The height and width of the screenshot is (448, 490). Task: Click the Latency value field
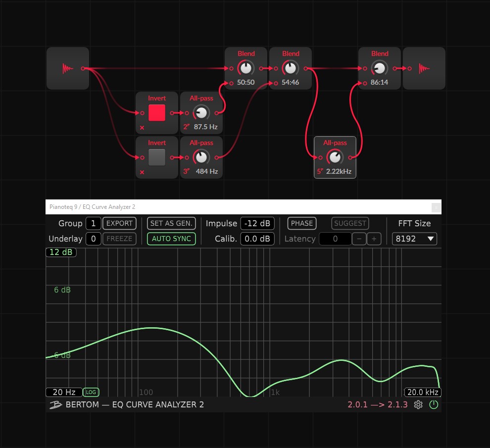pos(335,239)
